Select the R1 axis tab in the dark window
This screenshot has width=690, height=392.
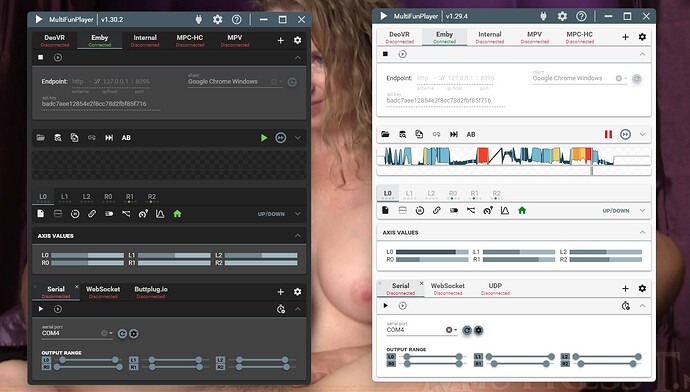130,198
